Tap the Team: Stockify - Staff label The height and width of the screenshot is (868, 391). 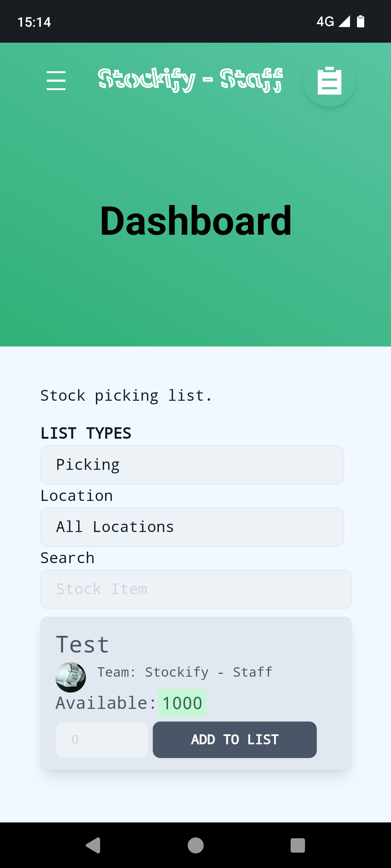click(x=185, y=672)
